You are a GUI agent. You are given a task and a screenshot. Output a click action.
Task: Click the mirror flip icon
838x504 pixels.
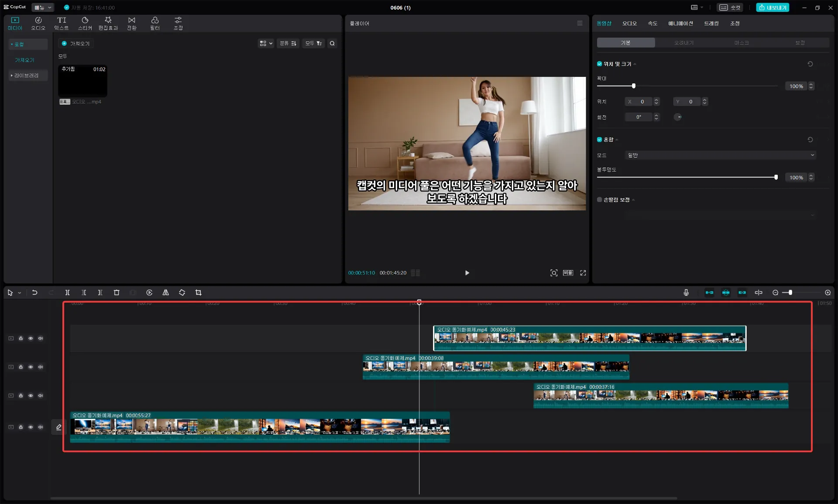[165, 292]
